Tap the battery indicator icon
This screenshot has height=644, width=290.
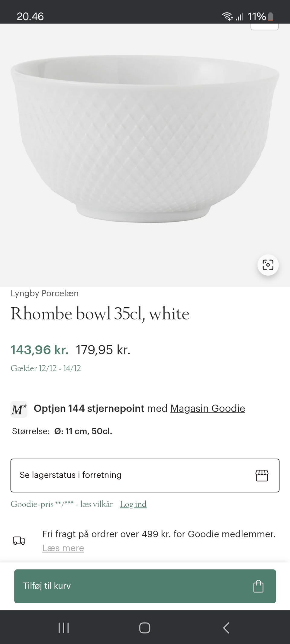[x=271, y=16]
